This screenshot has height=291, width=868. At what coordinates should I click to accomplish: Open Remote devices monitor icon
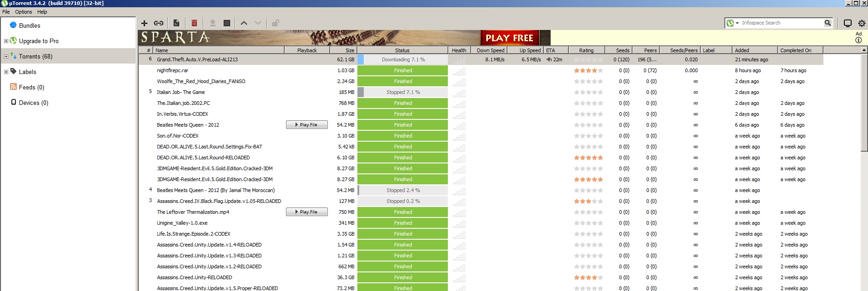848,23
